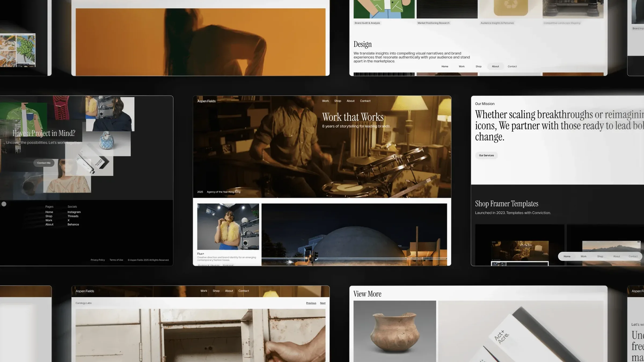Open the Act+Acre packaging image under View More

tap(521, 331)
